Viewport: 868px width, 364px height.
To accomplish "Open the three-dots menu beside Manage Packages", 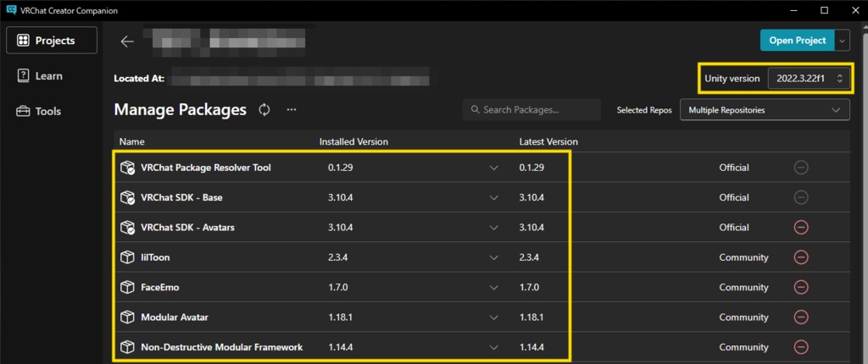I will click(x=292, y=109).
